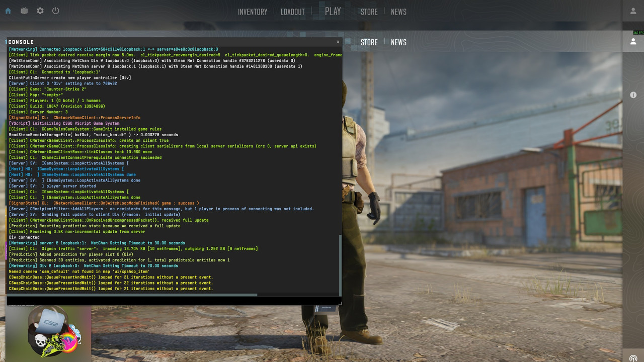Image resolution: width=644 pixels, height=362 pixels.
Task: Select the "Named camera 'cam_default' not found" line
Action: (79, 271)
